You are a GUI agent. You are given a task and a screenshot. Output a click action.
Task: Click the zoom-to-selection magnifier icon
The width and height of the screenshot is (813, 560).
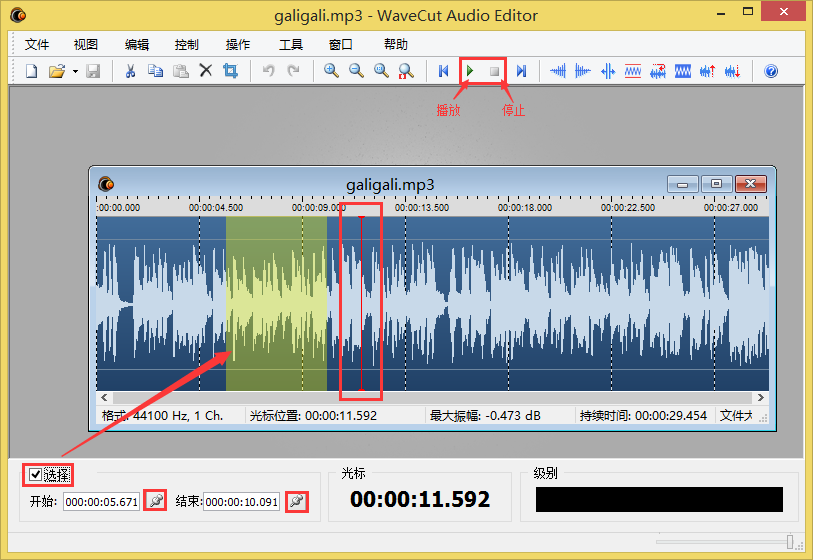click(x=406, y=71)
